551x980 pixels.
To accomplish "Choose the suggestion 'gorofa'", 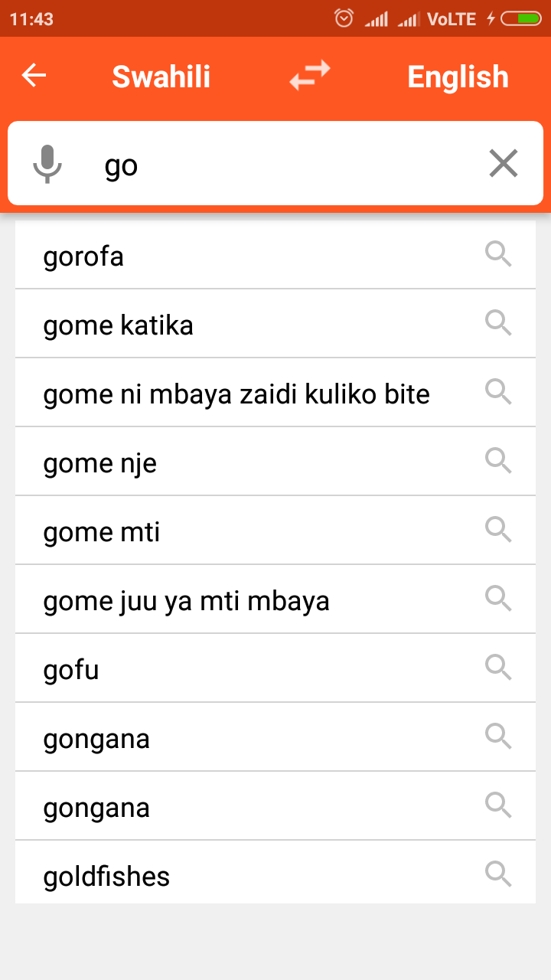I will click(x=84, y=256).
